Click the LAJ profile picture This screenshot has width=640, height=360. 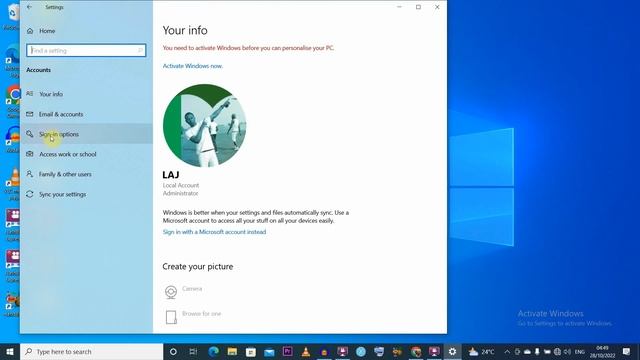click(x=204, y=125)
